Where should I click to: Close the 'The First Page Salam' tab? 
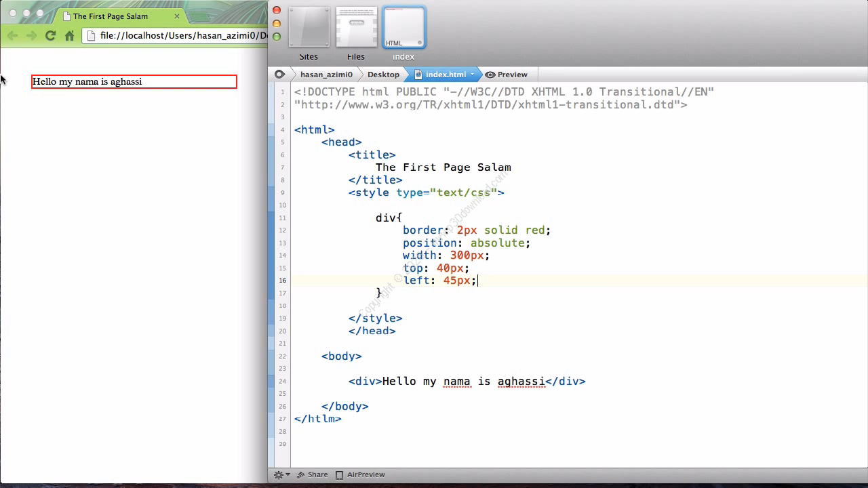tap(177, 16)
